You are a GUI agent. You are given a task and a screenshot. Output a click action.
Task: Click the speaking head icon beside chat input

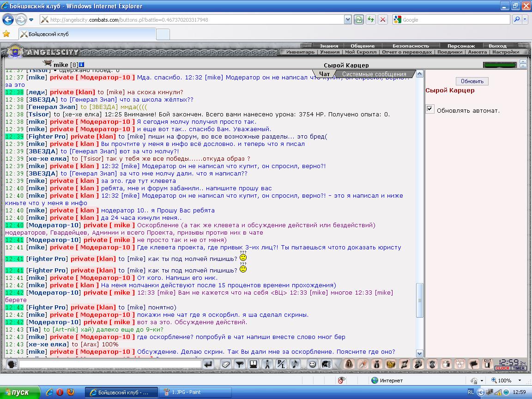coord(12,364)
